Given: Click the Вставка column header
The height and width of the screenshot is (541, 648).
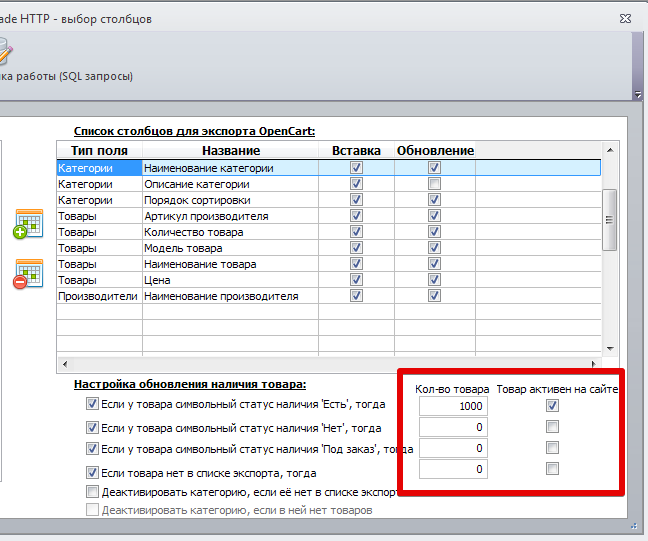Looking at the screenshot, I should tap(356, 150).
